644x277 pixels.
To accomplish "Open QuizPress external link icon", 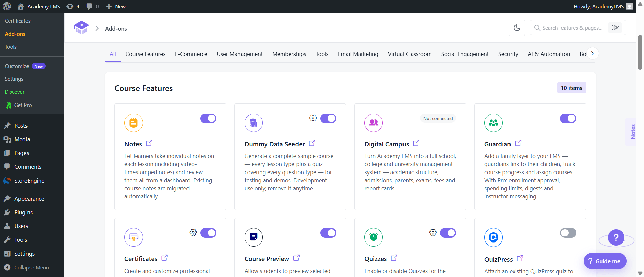I will 520,259.
